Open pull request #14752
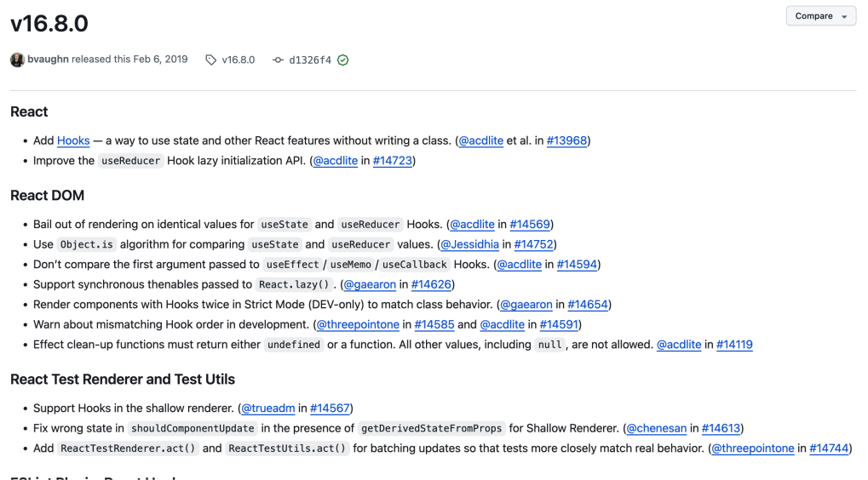 (533, 244)
